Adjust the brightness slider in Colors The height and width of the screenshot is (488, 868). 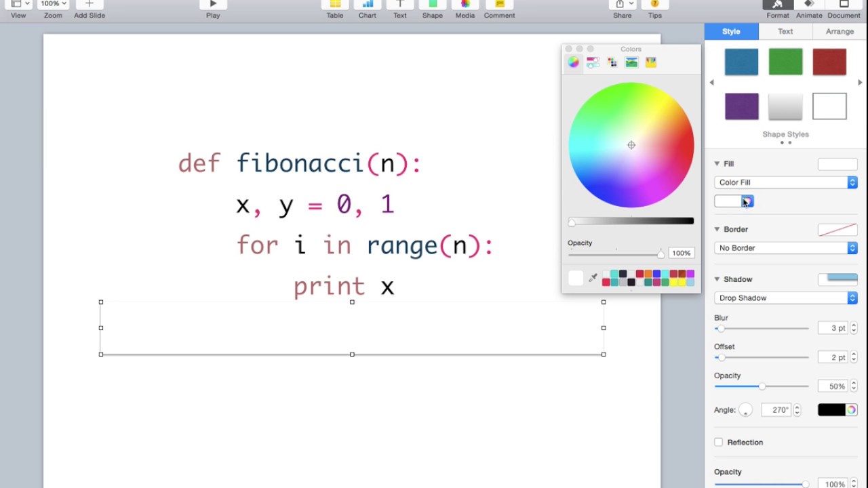pyautogui.click(x=631, y=221)
